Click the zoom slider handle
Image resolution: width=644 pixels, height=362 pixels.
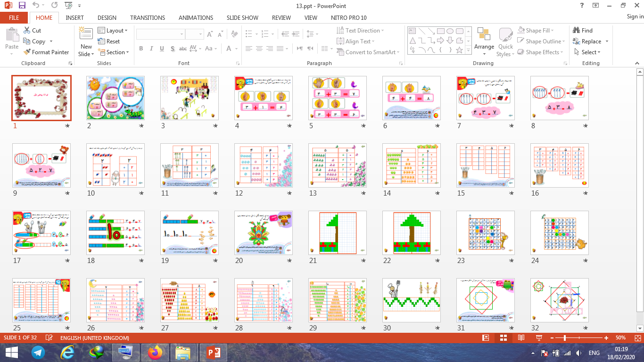click(x=565, y=338)
